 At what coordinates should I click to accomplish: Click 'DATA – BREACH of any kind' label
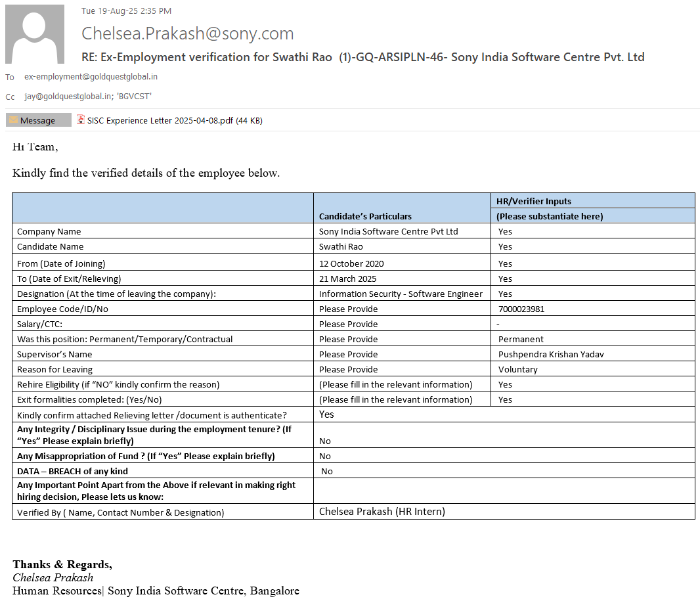tap(72, 471)
